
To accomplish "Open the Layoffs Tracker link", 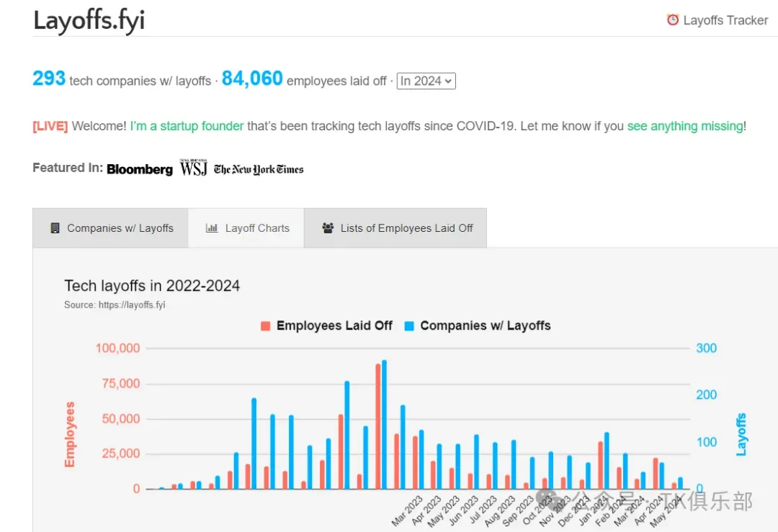I will pyautogui.click(x=717, y=20).
